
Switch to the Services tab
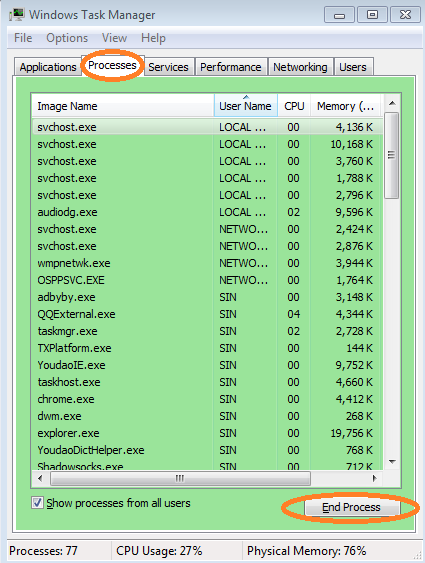tap(168, 67)
